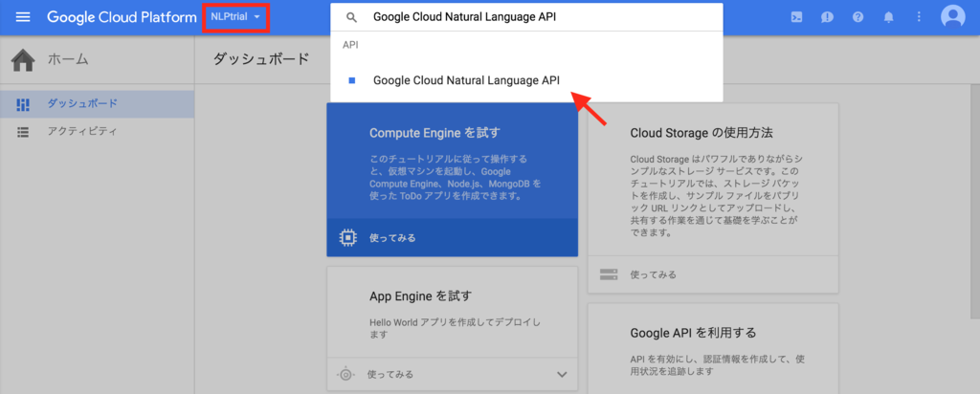Click the Cloud Storage の使用方法 heading
This screenshot has width=980, height=394.
(x=702, y=133)
